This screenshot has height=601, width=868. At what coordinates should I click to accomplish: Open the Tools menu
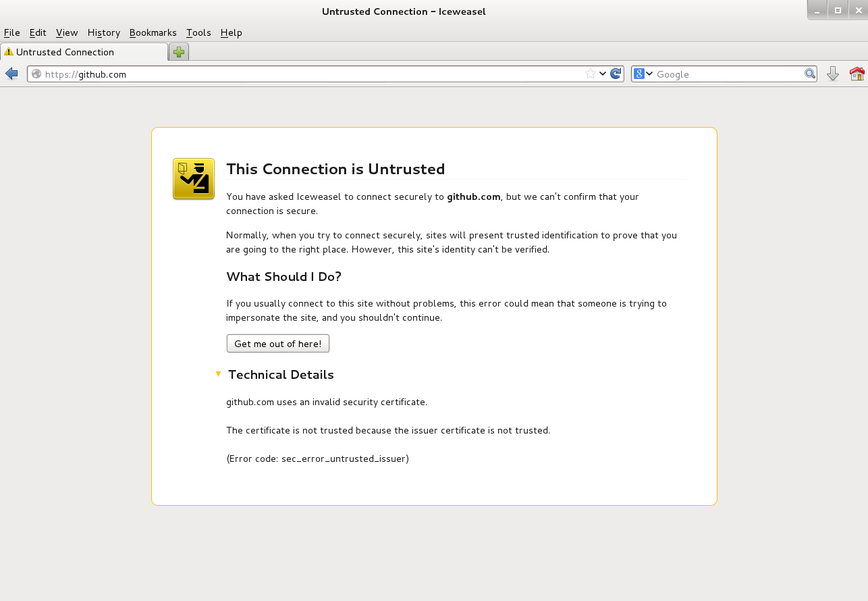(x=199, y=32)
